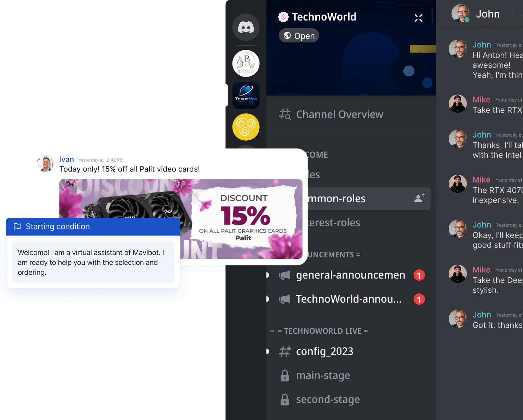Click add member icon on common-roles channel
523x420 pixels.
click(x=419, y=198)
